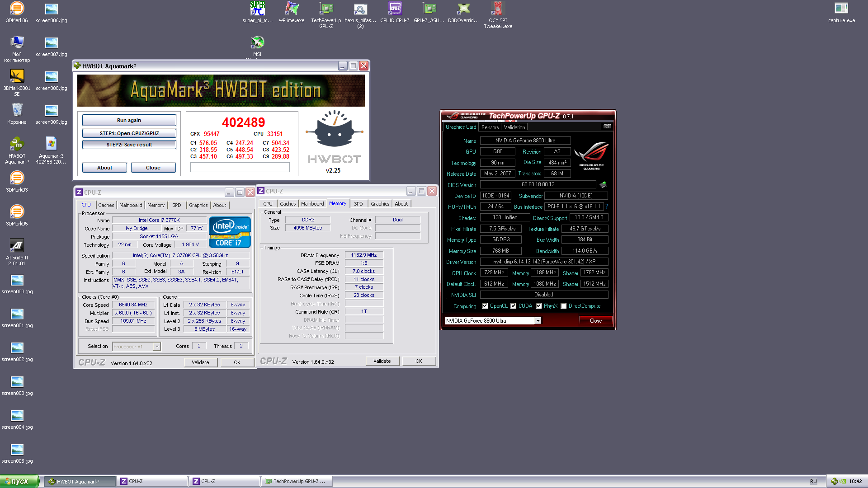Click Core Speed value 6540.84 MHz
Screen dimensions: 868x488
tap(133, 305)
